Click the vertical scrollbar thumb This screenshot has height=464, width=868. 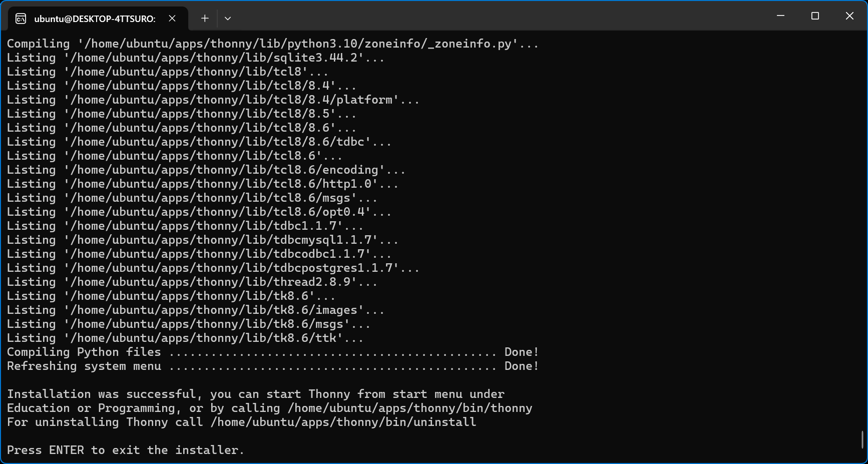tap(862, 440)
